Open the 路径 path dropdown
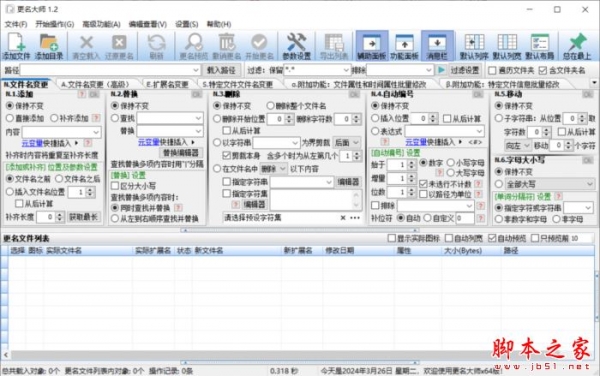The width and height of the screenshot is (600, 376). pyautogui.click(x=196, y=70)
